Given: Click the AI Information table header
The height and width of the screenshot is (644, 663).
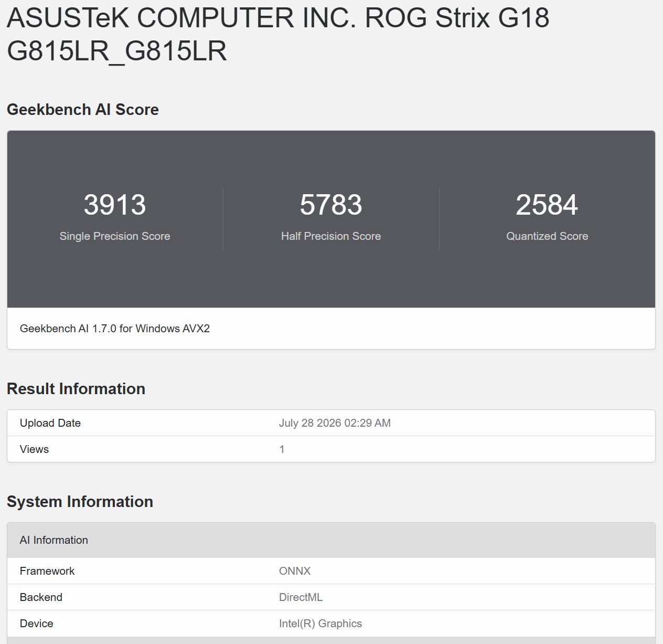Looking at the screenshot, I should (x=331, y=540).
